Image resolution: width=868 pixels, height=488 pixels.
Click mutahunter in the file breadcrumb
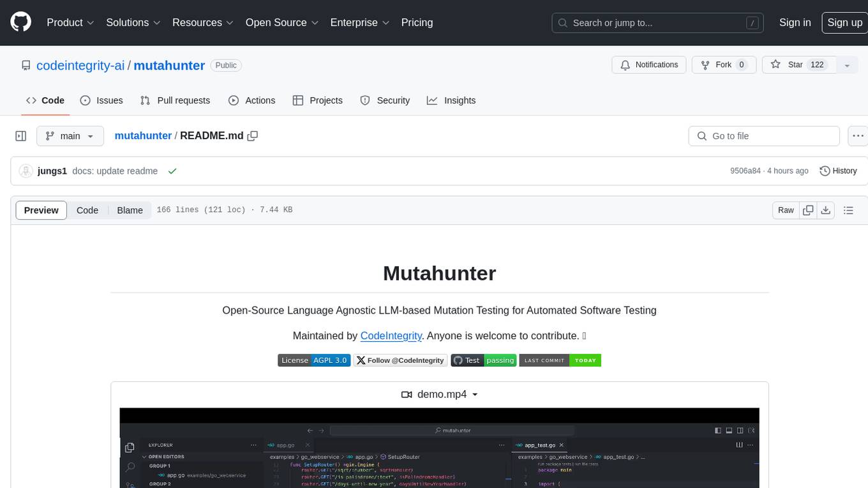tap(143, 135)
